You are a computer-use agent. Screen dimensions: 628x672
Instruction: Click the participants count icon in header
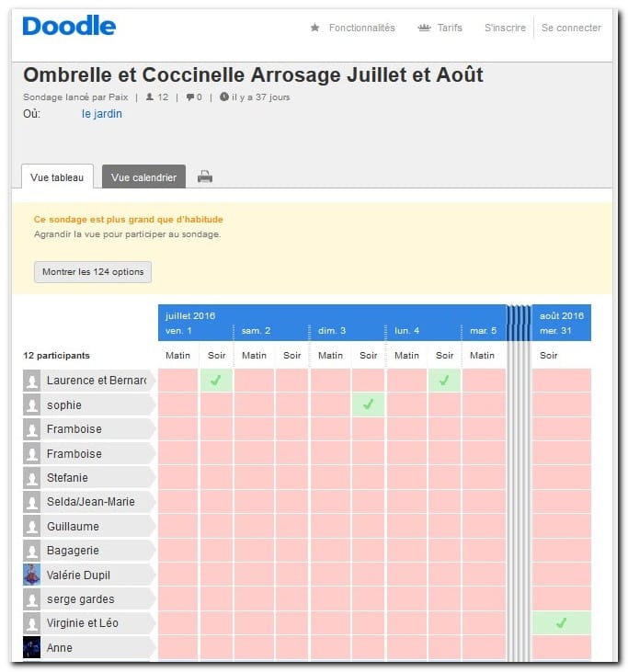pos(150,97)
